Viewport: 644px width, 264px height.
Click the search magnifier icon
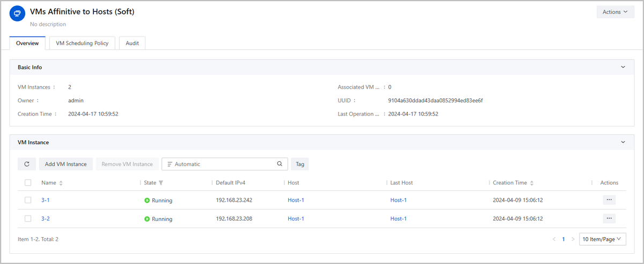pos(280,164)
